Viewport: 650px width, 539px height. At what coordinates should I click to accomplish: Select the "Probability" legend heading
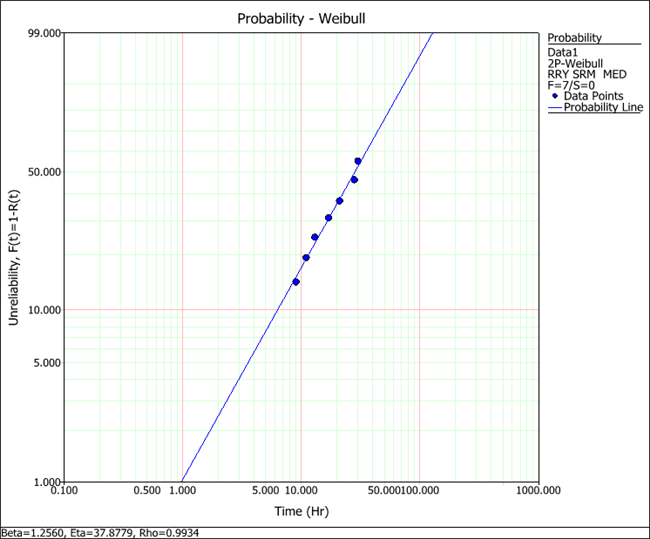coord(575,38)
